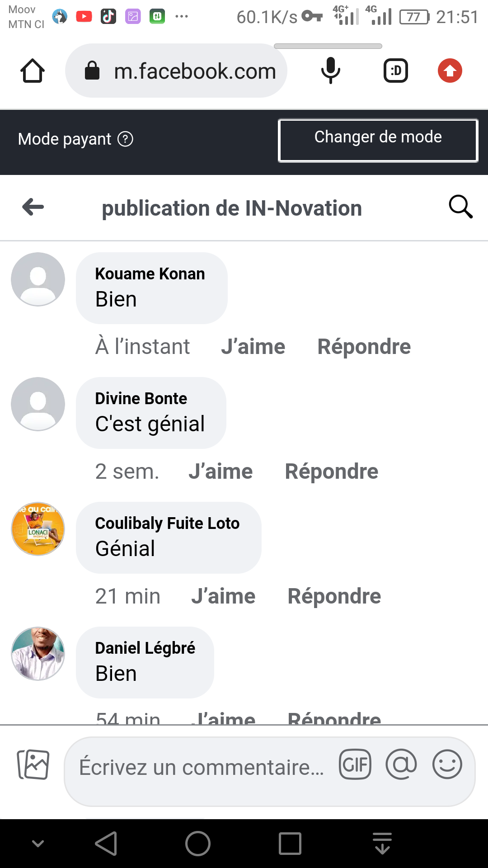
Task: Open search in the publication header
Action: point(460,207)
